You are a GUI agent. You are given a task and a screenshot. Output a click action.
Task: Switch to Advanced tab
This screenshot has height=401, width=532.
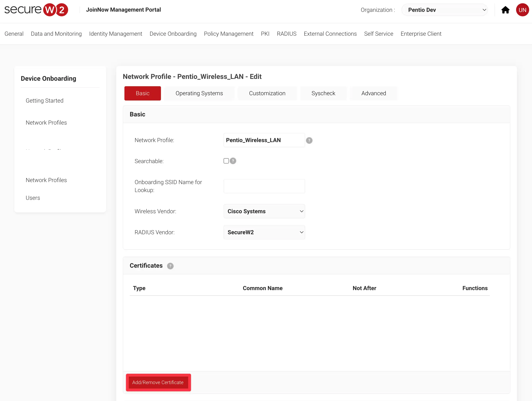(x=374, y=93)
